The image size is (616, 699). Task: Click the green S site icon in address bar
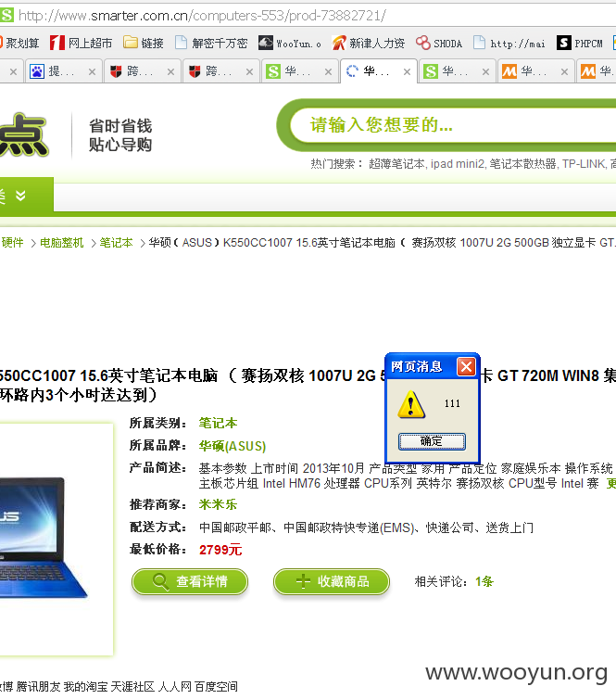click(x=6, y=15)
